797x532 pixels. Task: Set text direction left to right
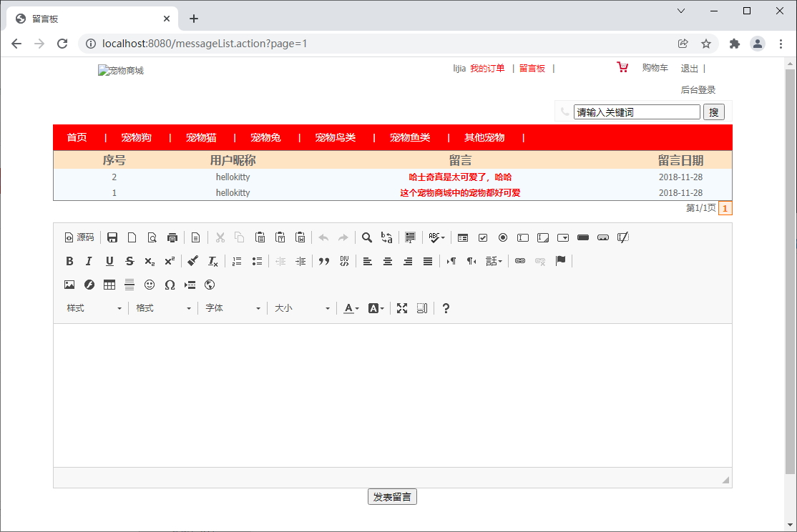[x=451, y=261]
